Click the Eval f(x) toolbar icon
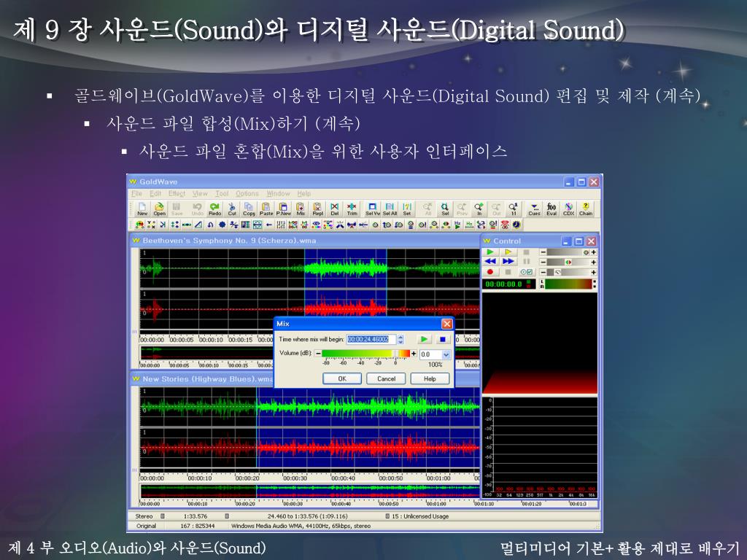The image size is (747, 560). 551,209
